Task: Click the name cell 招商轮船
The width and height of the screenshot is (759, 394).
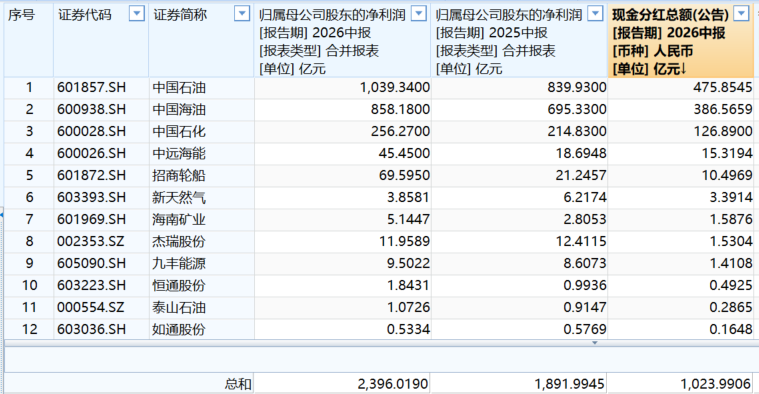Action: point(179,175)
